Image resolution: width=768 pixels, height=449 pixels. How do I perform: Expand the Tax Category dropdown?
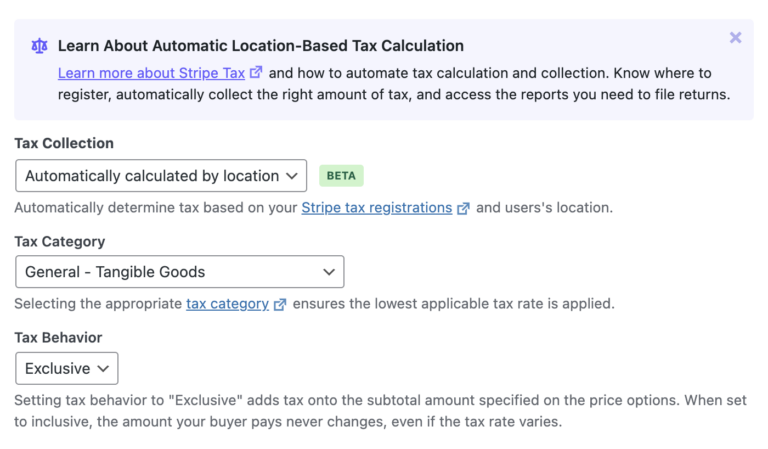180,271
